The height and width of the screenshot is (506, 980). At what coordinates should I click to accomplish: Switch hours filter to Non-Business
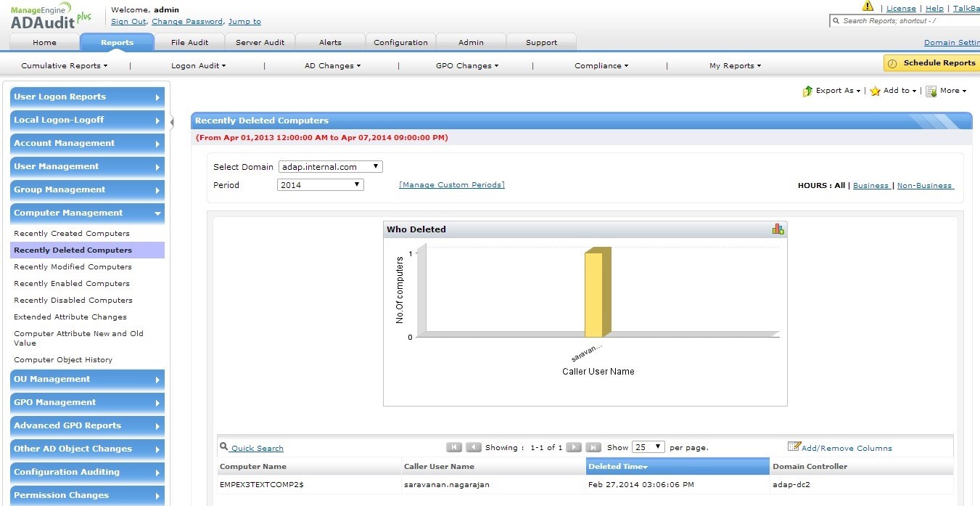925,185
